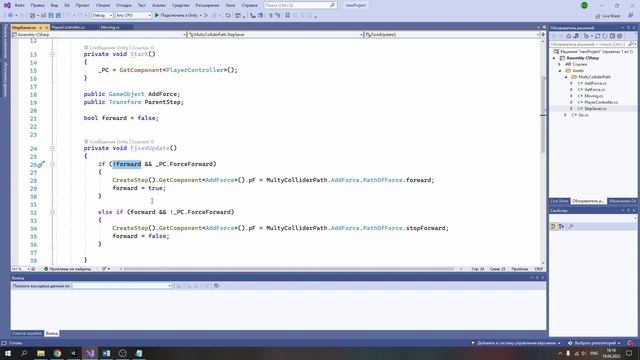The image size is (640, 360).
Task: Click the no issues found indicator
Action: (67, 269)
